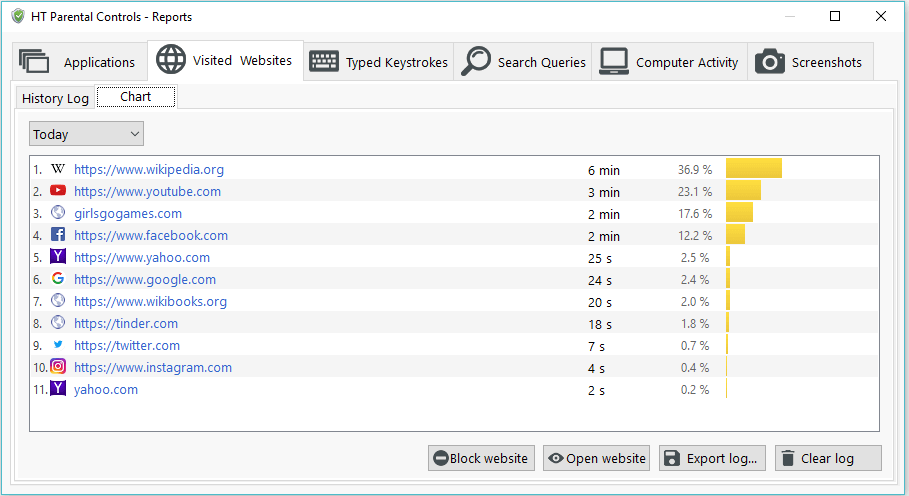Click the Screenshots camera icon
The width and height of the screenshot is (909, 496).
point(770,61)
